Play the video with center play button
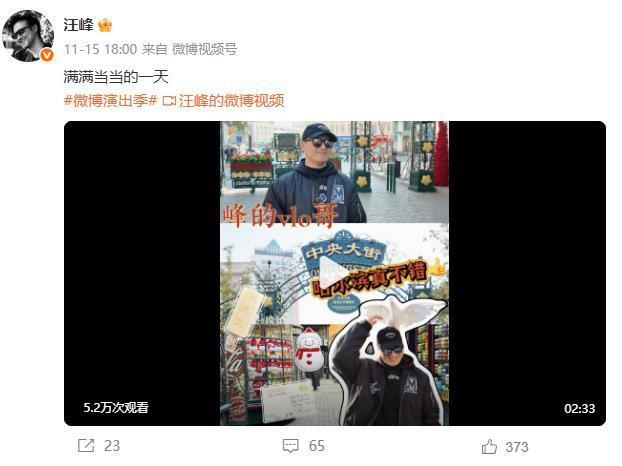 pos(334,273)
